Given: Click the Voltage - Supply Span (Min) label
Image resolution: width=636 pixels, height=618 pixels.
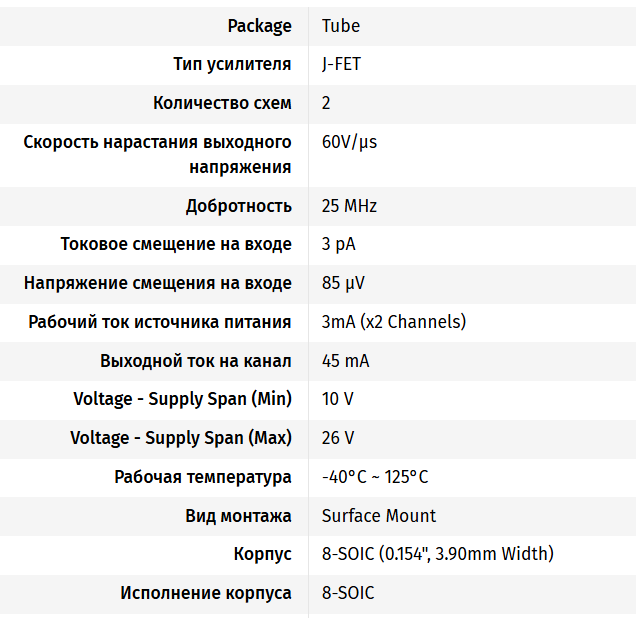Looking at the screenshot, I should [183, 399].
